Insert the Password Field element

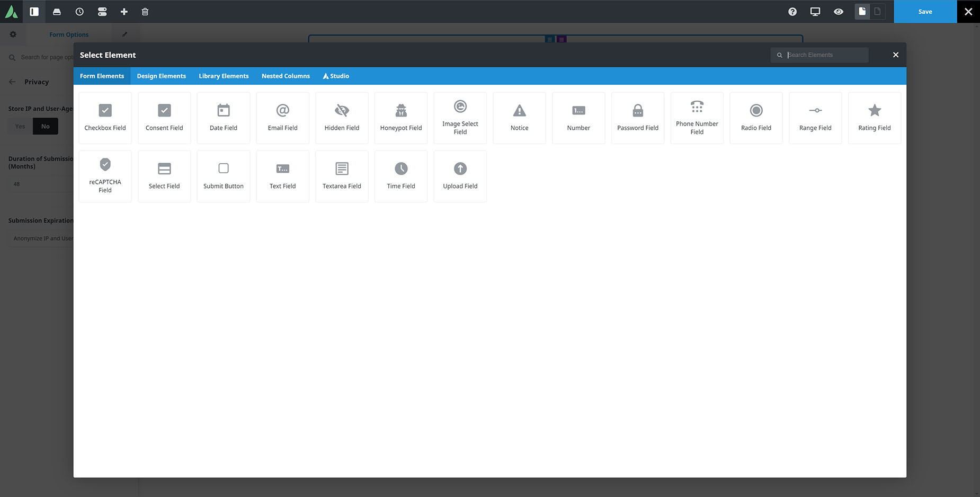point(638,118)
